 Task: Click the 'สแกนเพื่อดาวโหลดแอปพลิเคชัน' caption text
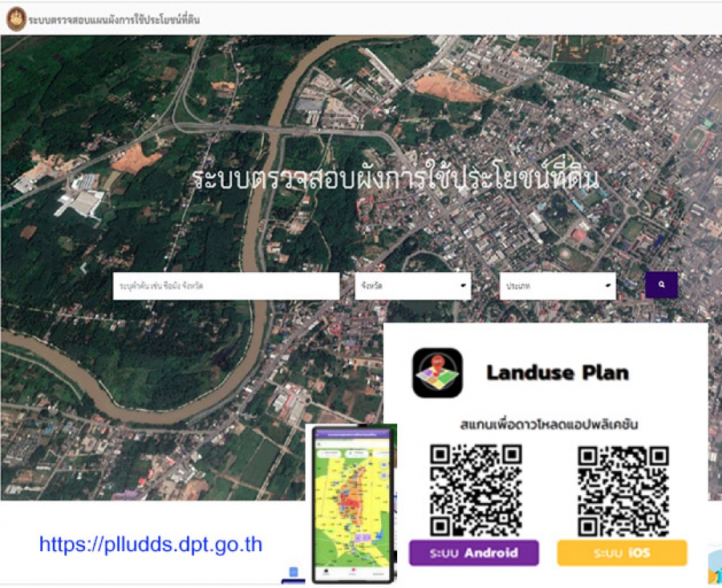tap(549, 424)
